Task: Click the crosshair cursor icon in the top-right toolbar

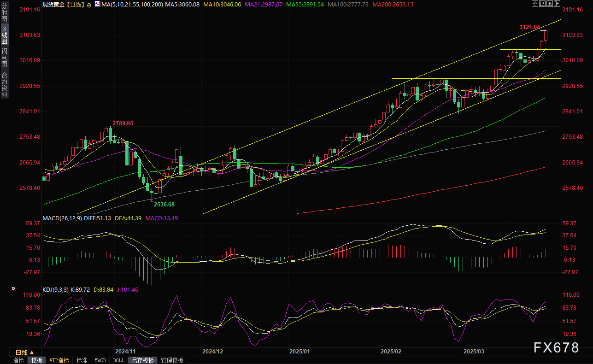Action: pyautogui.click(x=534, y=4)
